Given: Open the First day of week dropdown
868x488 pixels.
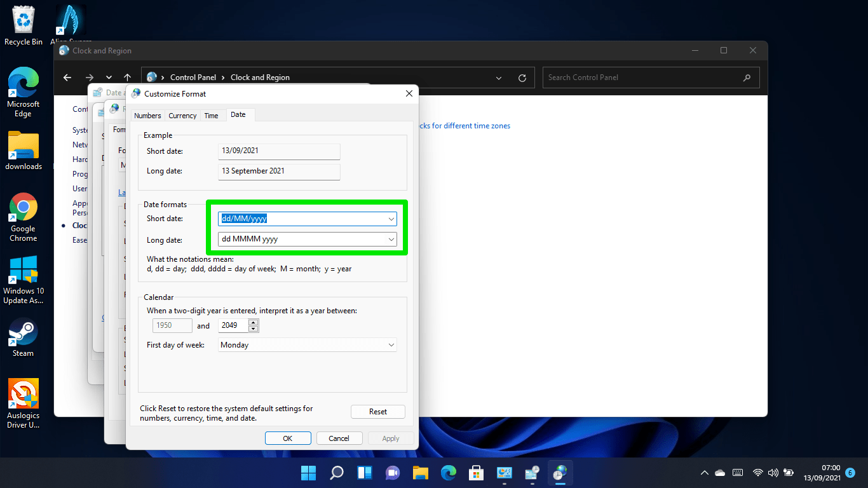Looking at the screenshot, I should click(391, 345).
